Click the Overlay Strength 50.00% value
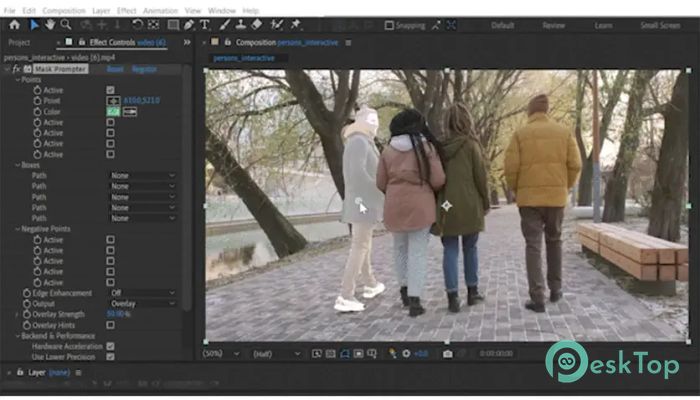 click(x=118, y=314)
